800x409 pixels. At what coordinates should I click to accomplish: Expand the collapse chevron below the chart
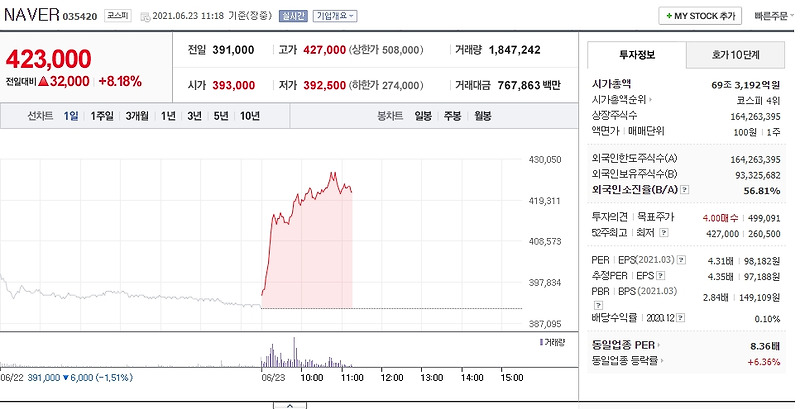click(289, 406)
